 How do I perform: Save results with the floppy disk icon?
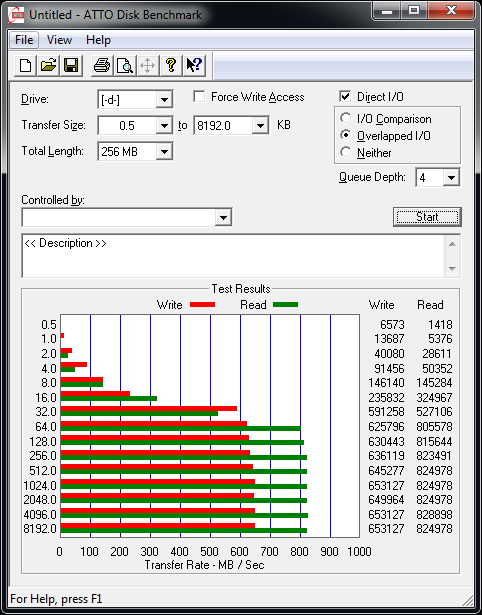tap(71, 65)
